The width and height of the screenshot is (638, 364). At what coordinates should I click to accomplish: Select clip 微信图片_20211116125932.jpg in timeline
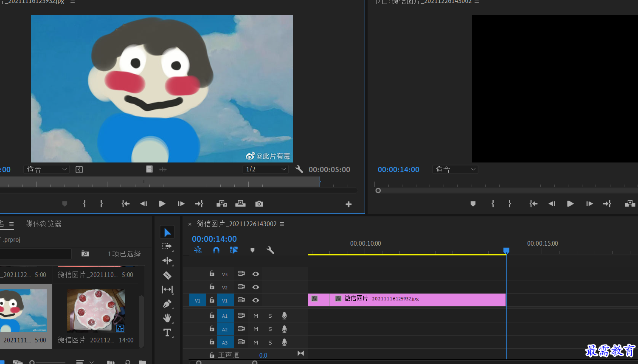tap(417, 300)
